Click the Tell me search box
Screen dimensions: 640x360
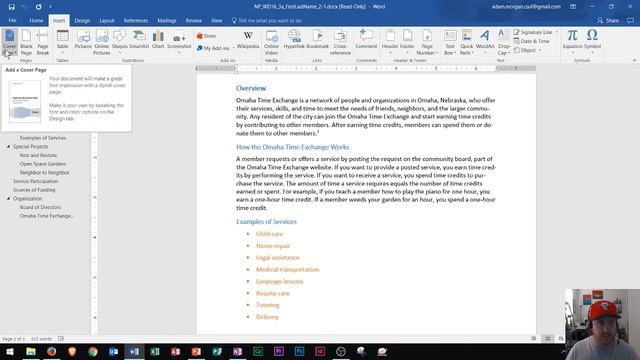coord(267,20)
